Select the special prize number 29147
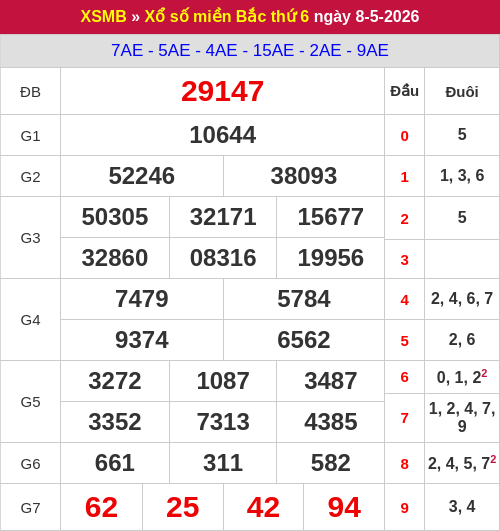500x531 pixels. 222,91
